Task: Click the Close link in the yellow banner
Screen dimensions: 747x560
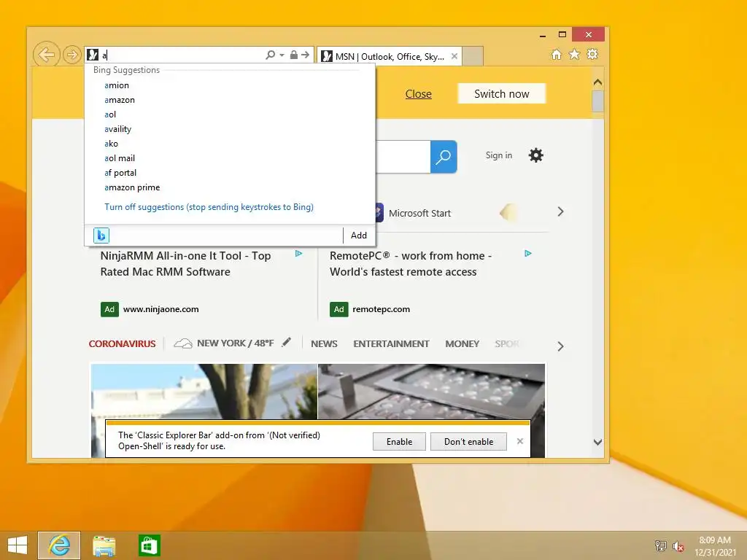Action: coord(418,94)
